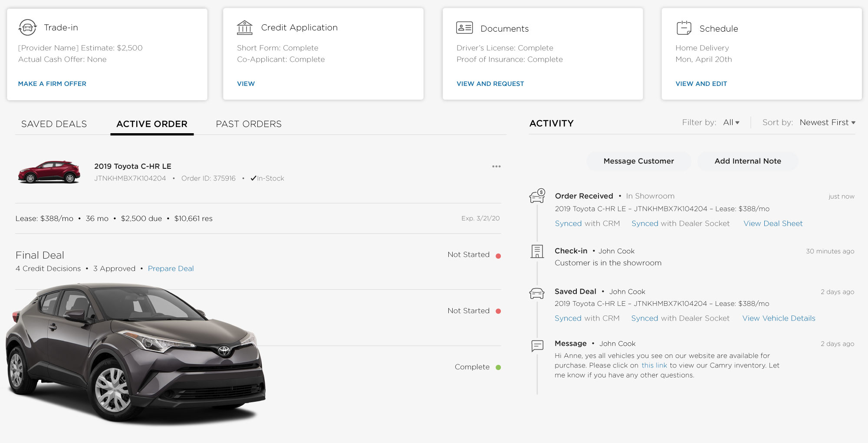This screenshot has height=443, width=868.
Task: Click the red status dot beside Final Deal
Action: pyautogui.click(x=498, y=256)
